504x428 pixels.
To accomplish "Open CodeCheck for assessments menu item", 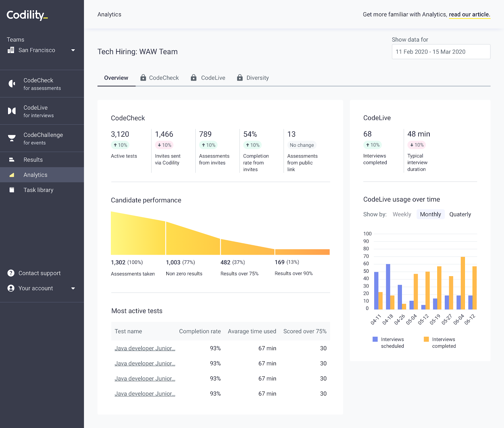I will 42,84.
